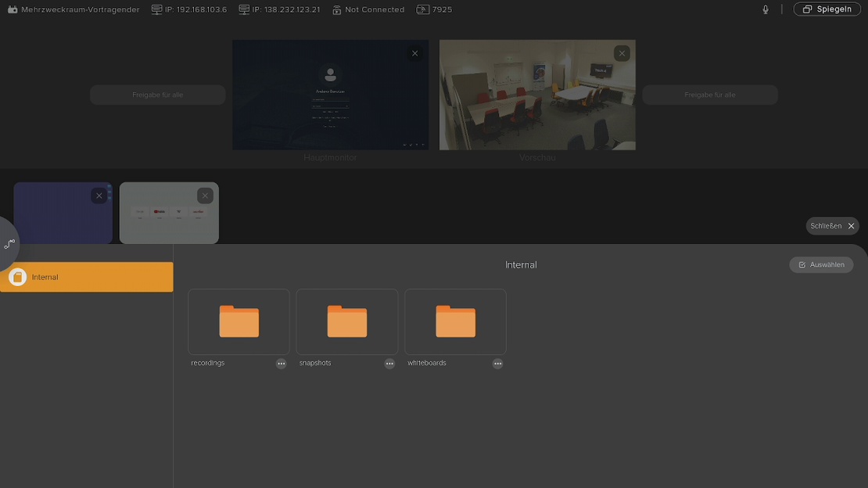Close the dark blue source thumbnail
The image size is (868, 488).
pos(99,196)
